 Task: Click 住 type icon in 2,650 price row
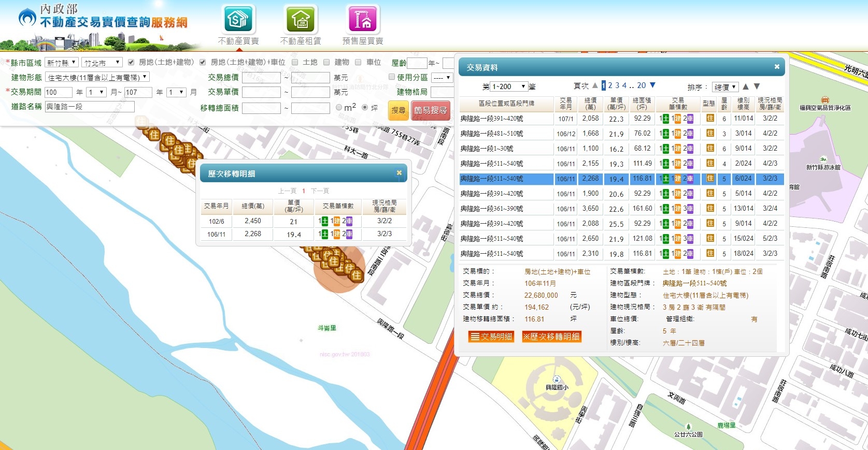(x=710, y=238)
